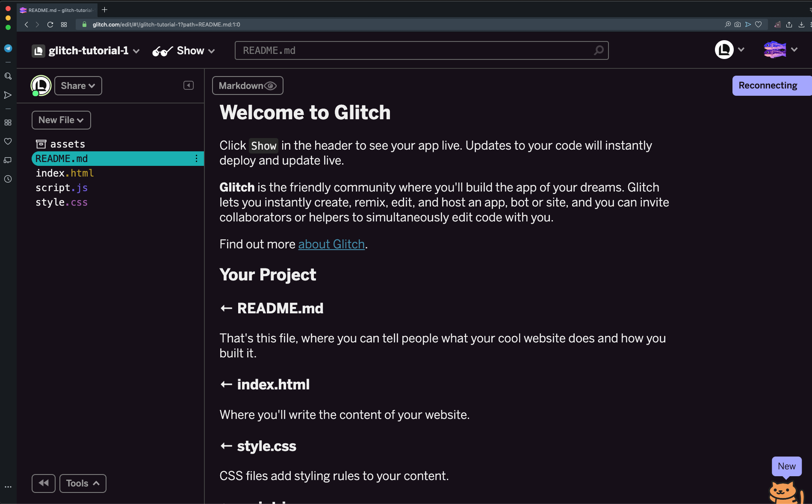This screenshot has width=812, height=504.
Task: Click the user avatar in the sidebar
Action: [x=41, y=85]
